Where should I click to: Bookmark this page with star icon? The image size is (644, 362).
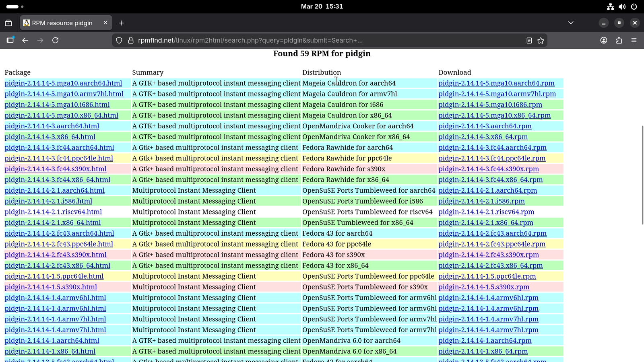click(541, 40)
